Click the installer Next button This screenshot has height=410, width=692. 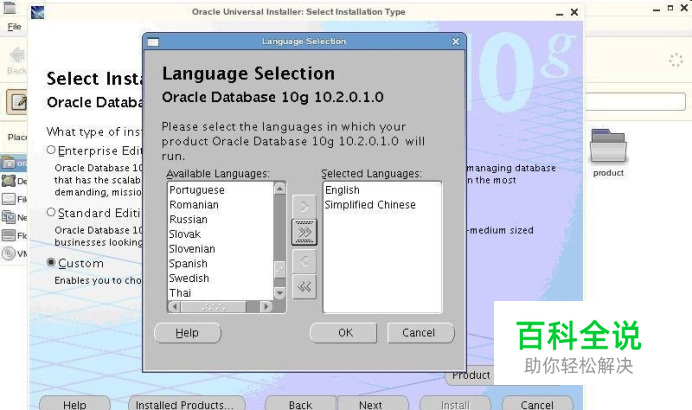372,403
